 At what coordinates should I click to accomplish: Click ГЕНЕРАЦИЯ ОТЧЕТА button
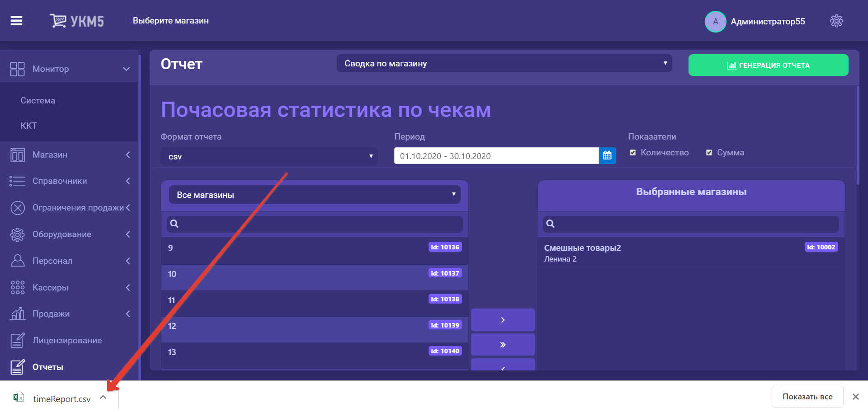[x=768, y=65]
